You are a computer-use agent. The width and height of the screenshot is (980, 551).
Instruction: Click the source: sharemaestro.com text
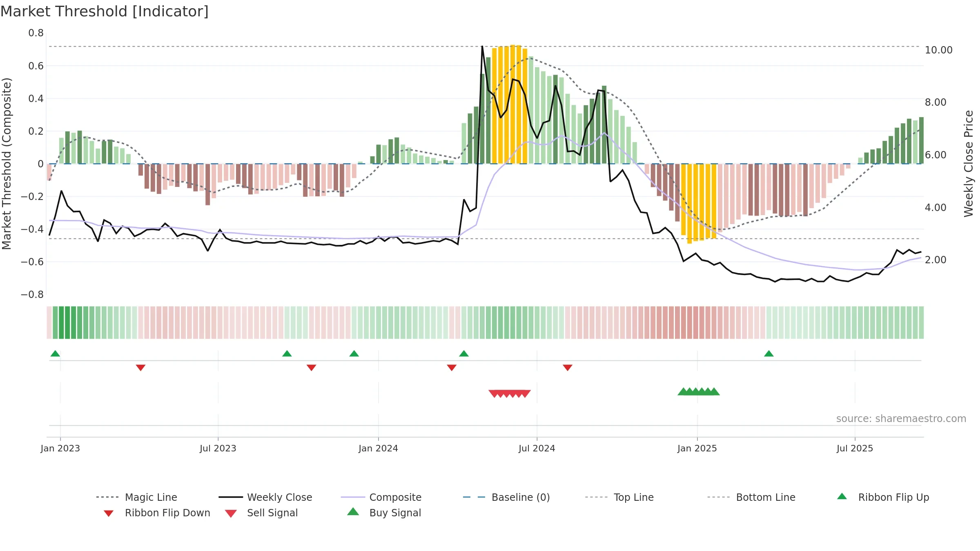[x=901, y=419]
